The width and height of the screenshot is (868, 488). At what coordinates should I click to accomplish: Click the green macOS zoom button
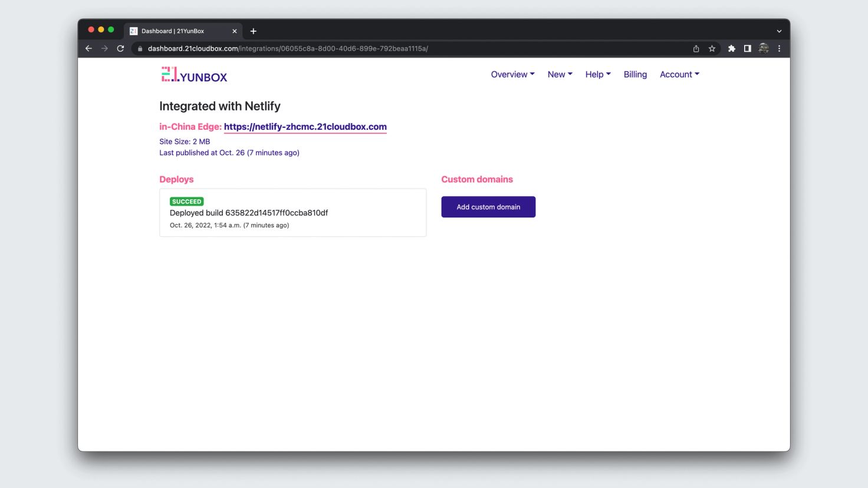(x=111, y=29)
